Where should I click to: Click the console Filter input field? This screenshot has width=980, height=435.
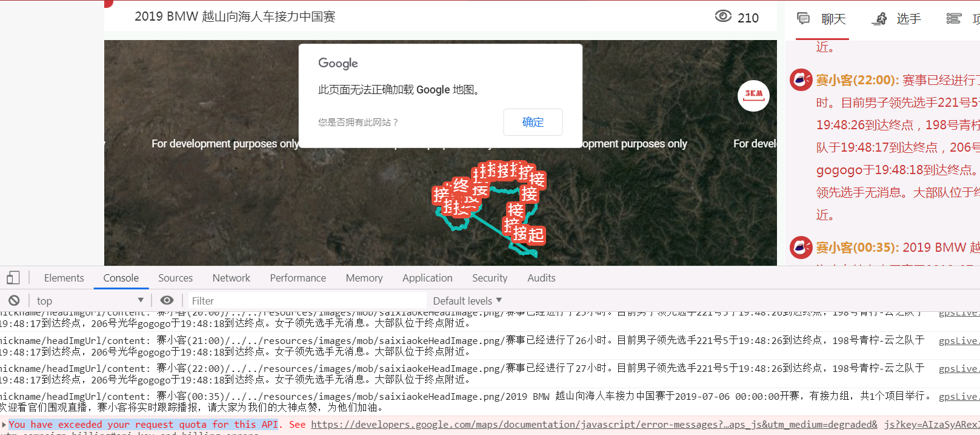[307, 300]
